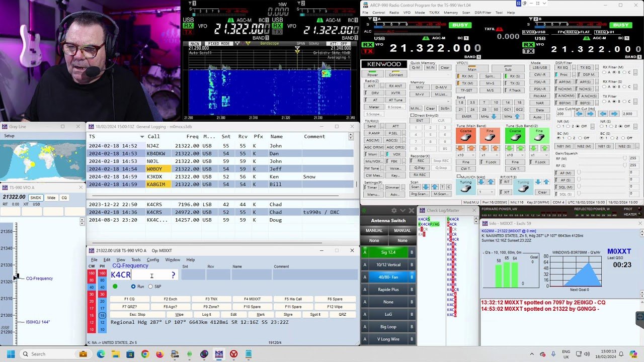Click the Fine mouse icon under Tune (Main Band)

490,136
